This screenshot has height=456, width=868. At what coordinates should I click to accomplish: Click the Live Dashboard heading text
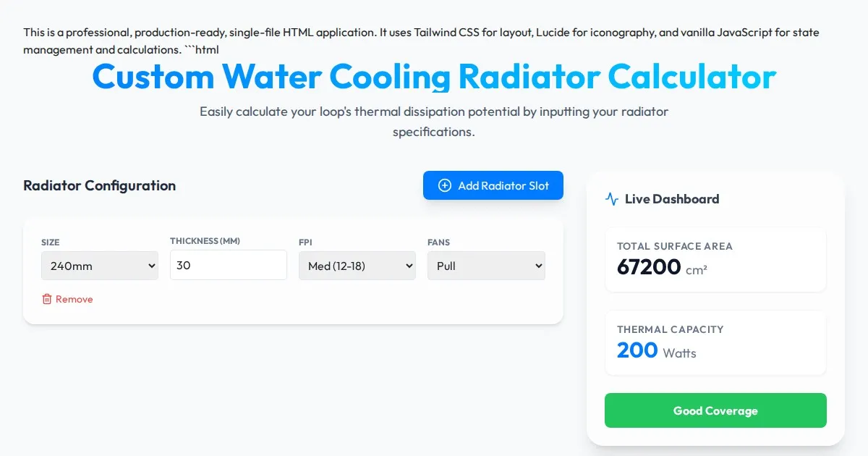pos(672,199)
